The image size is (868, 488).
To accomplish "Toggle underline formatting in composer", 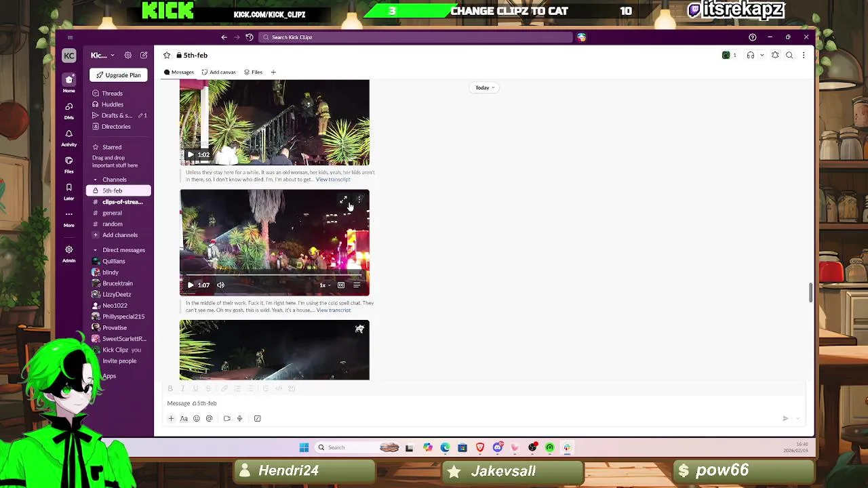I will click(x=195, y=388).
